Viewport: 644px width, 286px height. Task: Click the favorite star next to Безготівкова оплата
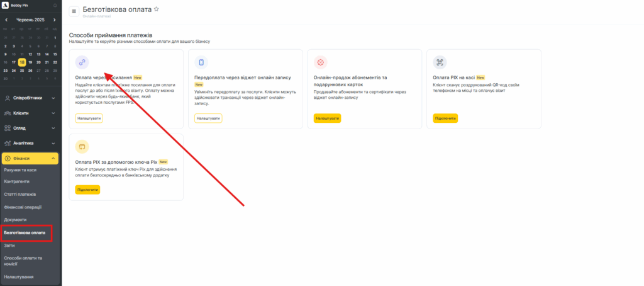pyautogui.click(x=157, y=9)
